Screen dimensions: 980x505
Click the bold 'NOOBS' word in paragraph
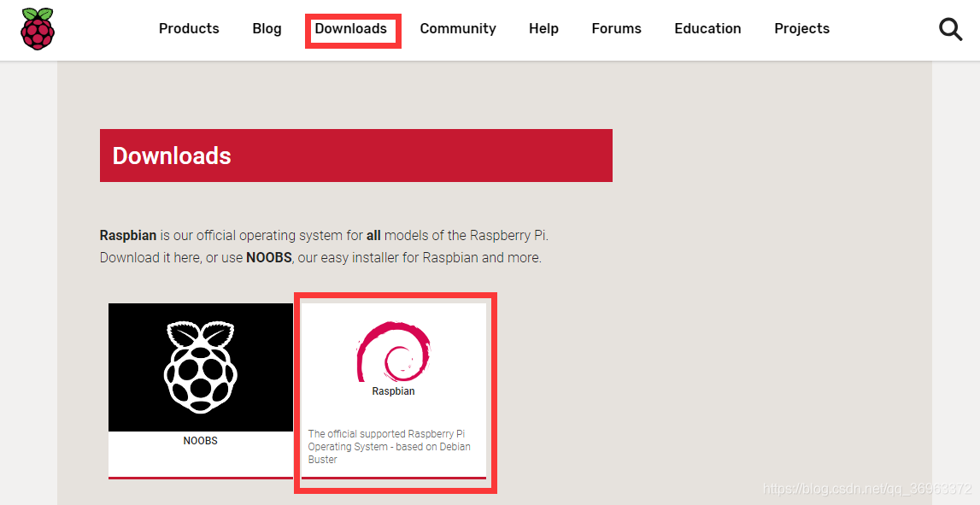coord(269,257)
